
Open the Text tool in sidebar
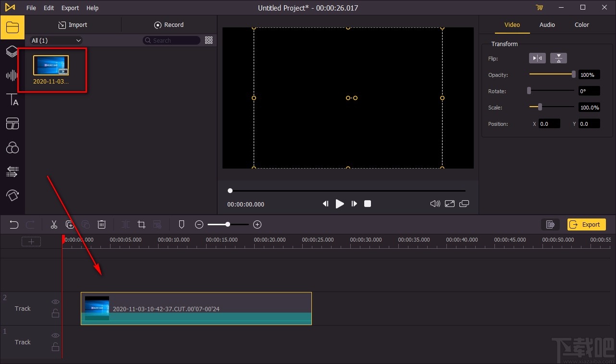[x=12, y=100]
